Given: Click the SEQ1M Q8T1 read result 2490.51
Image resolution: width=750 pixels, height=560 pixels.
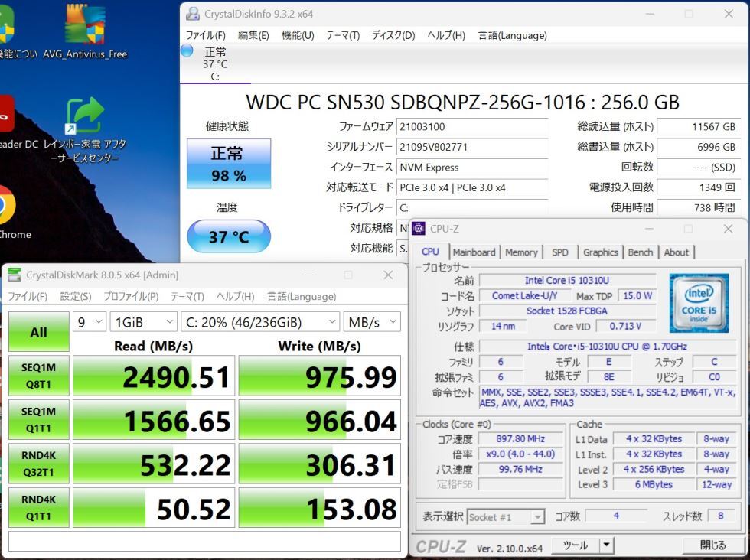Looking at the screenshot, I should tap(154, 376).
